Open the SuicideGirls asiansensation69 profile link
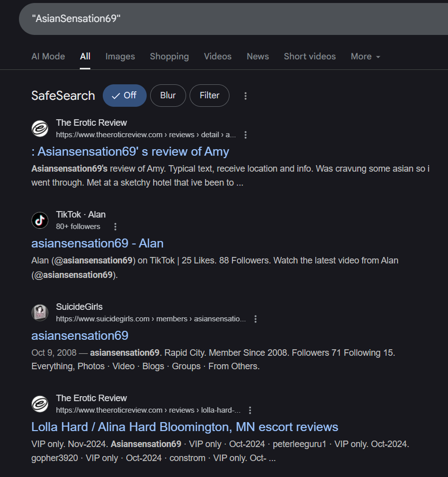Viewport: 448px width, 477px height. click(x=80, y=335)
